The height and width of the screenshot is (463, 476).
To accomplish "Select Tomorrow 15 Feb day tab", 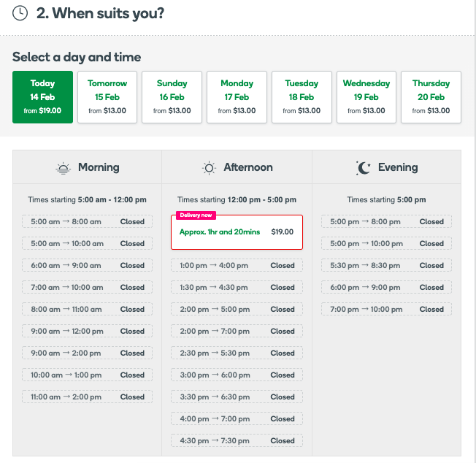I will pyautogui.click(x=107, y=97).
